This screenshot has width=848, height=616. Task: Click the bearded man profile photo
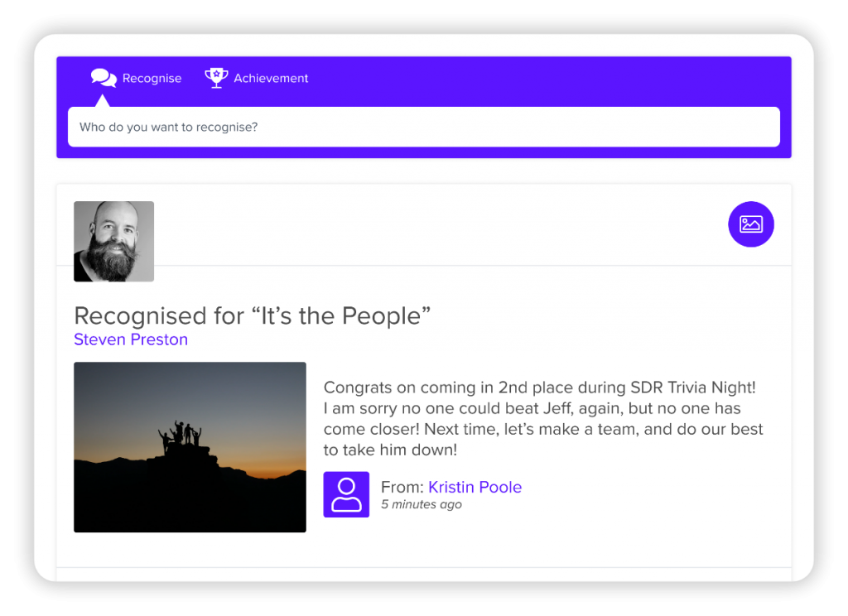[113, 241]
